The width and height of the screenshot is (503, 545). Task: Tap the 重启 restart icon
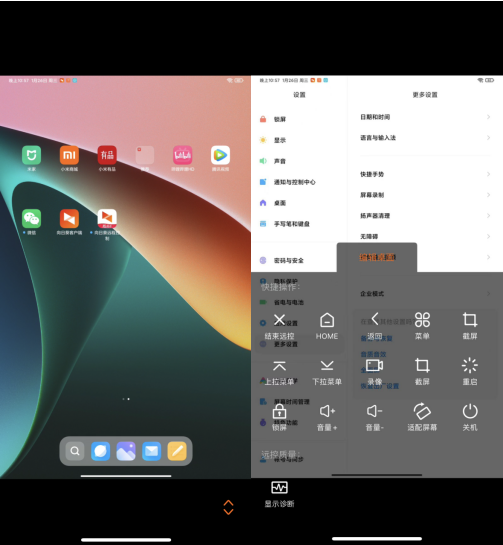coord(470,365)
